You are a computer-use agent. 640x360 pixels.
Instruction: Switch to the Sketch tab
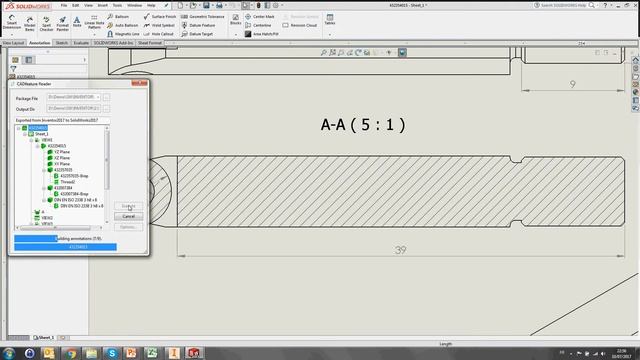(x=62, y=43)
